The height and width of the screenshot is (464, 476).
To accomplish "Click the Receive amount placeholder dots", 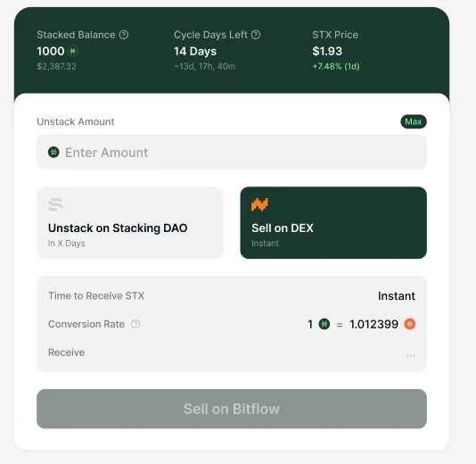I will point(410,355).
